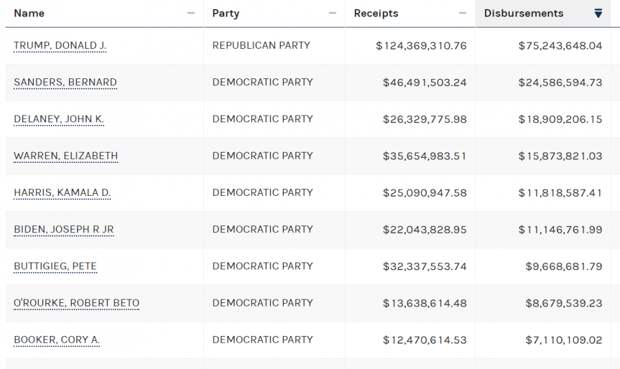Open the TRUMP, DONALD J. candidate link
The image size is (620, 369).
click(x=60, y=45)
